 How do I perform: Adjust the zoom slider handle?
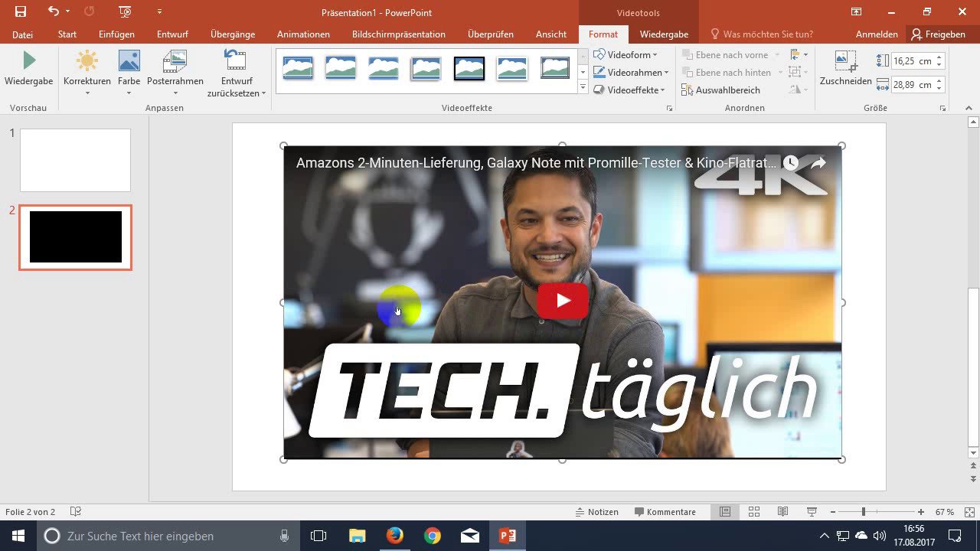[x=863, y=512]
